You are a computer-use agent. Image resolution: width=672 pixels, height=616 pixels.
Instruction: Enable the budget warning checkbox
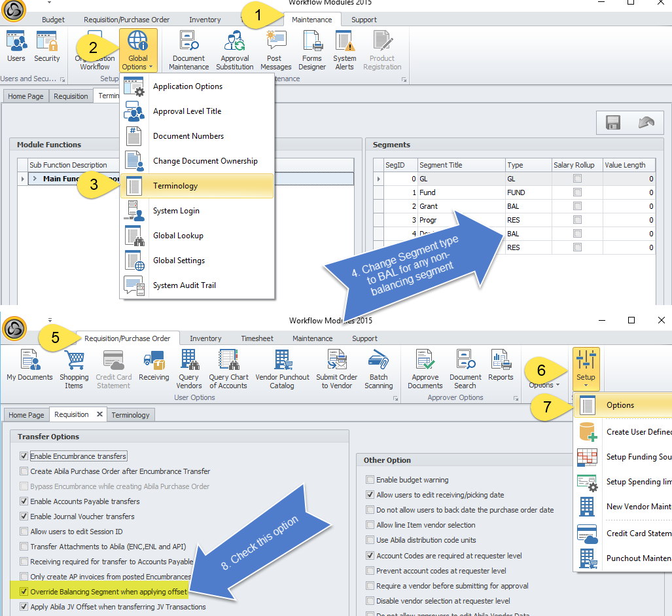pos(371,480)
